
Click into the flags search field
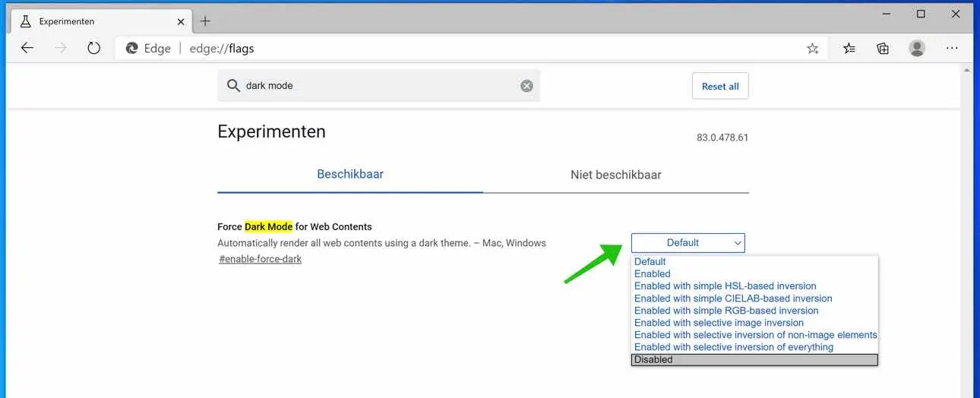378,86
